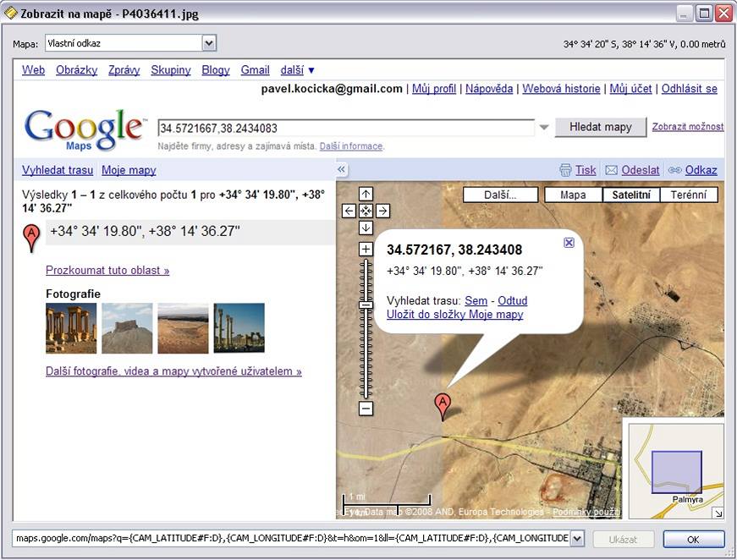
Task: Switch to Mapa view
Action: (x=573, y=195)
